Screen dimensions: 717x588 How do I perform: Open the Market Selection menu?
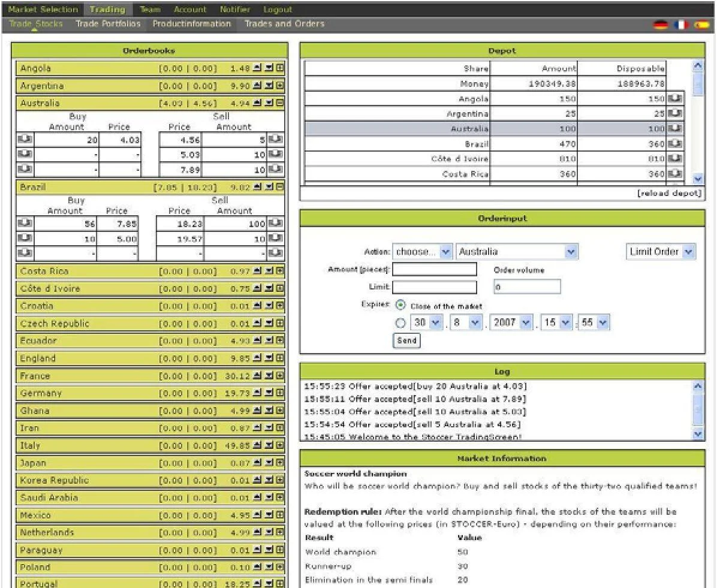tap(43, 9)
